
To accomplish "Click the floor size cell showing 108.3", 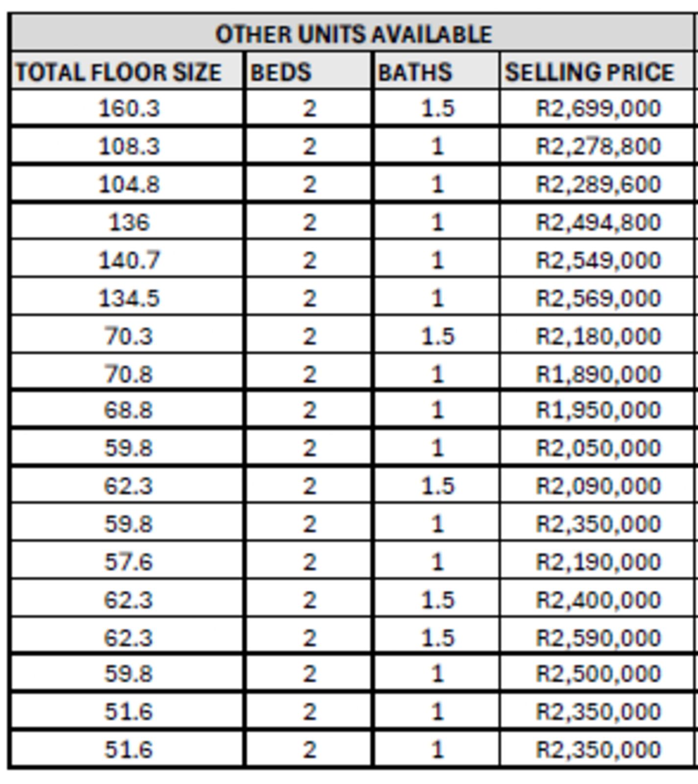I will (x=129, y=146).
